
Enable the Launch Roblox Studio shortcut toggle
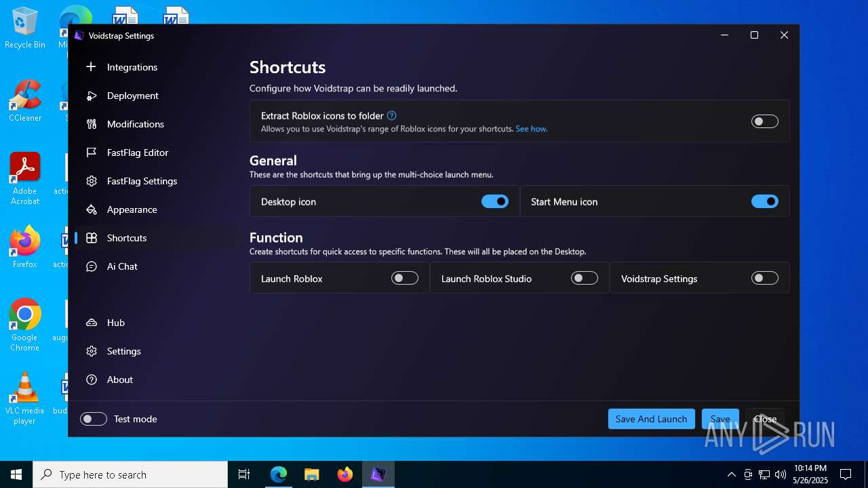(585, 278)
